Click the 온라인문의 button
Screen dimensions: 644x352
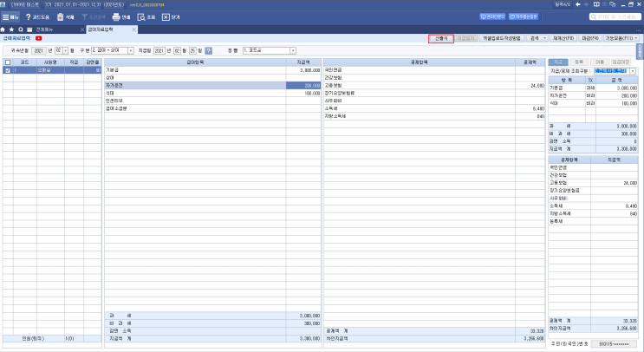pyautogui.click(x=492, y=16)
